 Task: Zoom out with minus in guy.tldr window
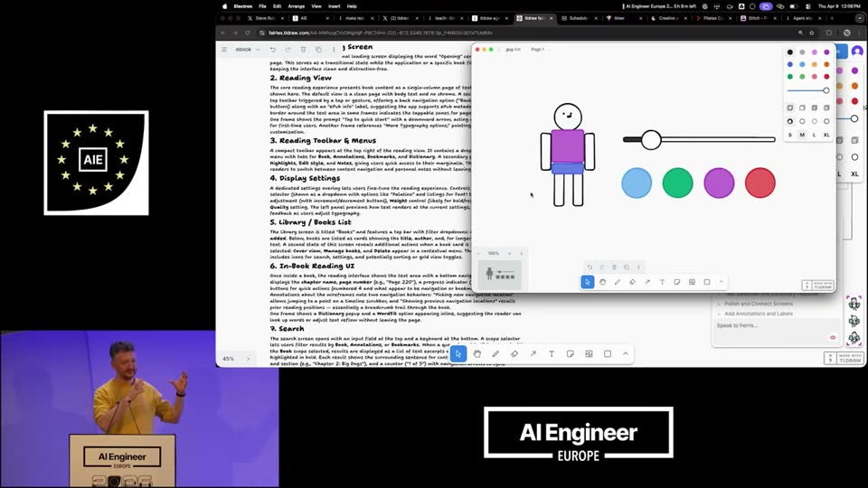[479, 253]
